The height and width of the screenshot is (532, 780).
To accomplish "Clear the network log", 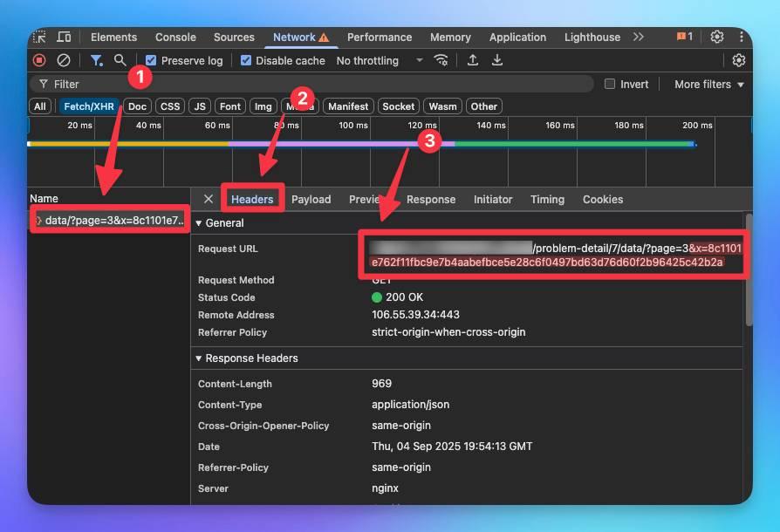I will tap(64, 61).
